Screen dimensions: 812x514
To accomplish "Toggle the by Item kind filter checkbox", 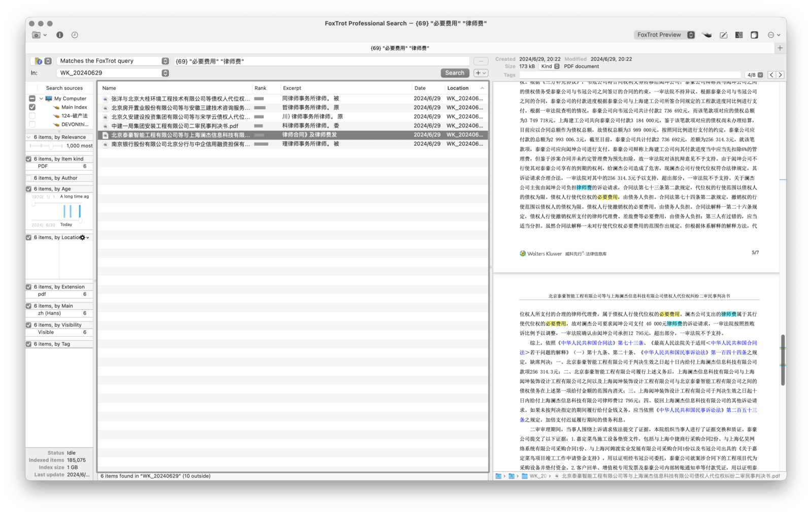I will point(29,159).
